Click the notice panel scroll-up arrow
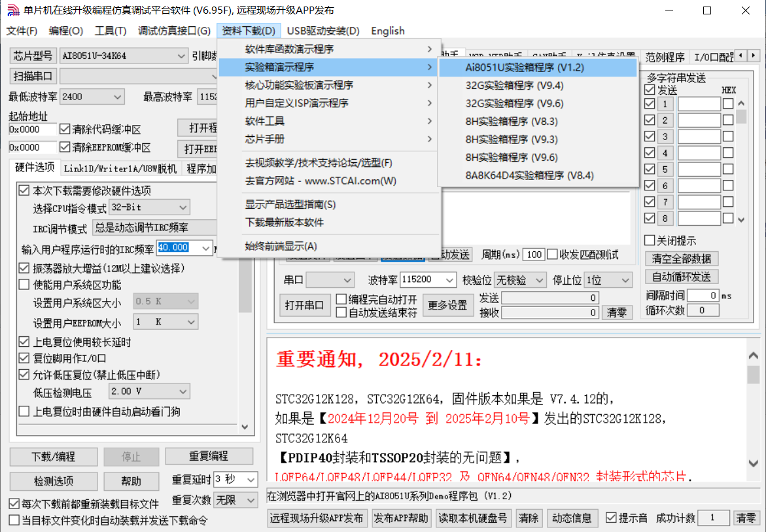 tap(753, 355)
